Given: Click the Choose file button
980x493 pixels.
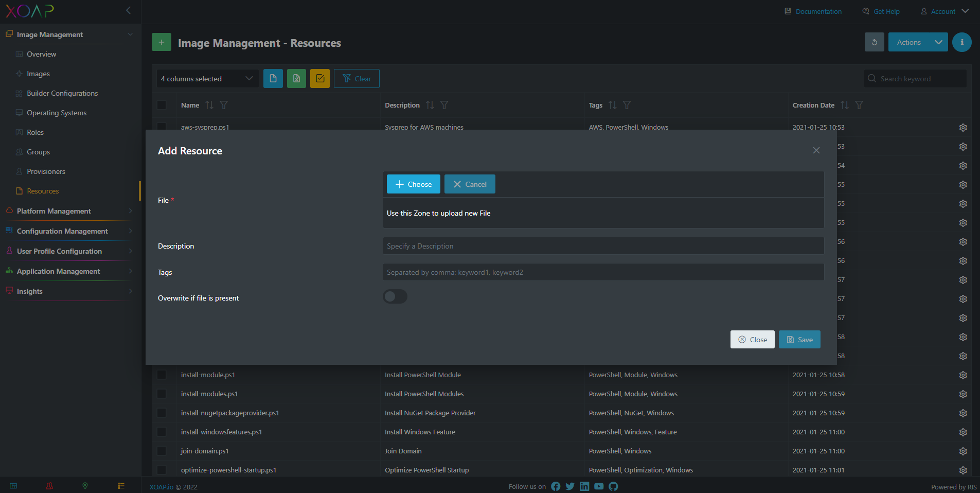Looking at the screenshot, I should pos(414,184).
